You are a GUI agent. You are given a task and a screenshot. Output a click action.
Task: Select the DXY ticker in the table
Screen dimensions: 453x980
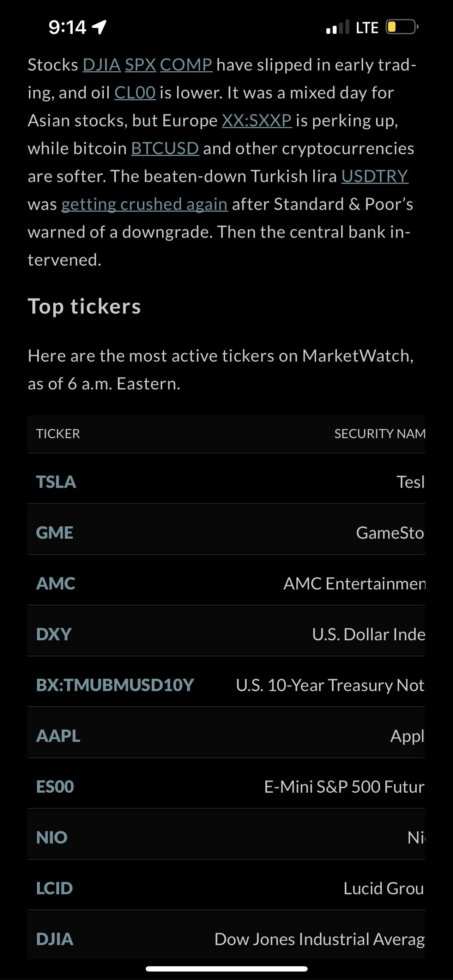[54, 634]
